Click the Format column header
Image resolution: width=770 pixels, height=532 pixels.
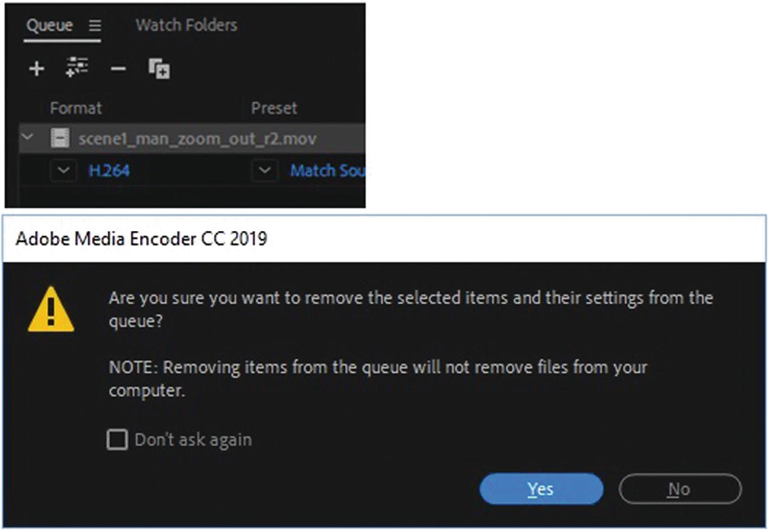pos(76,108)
